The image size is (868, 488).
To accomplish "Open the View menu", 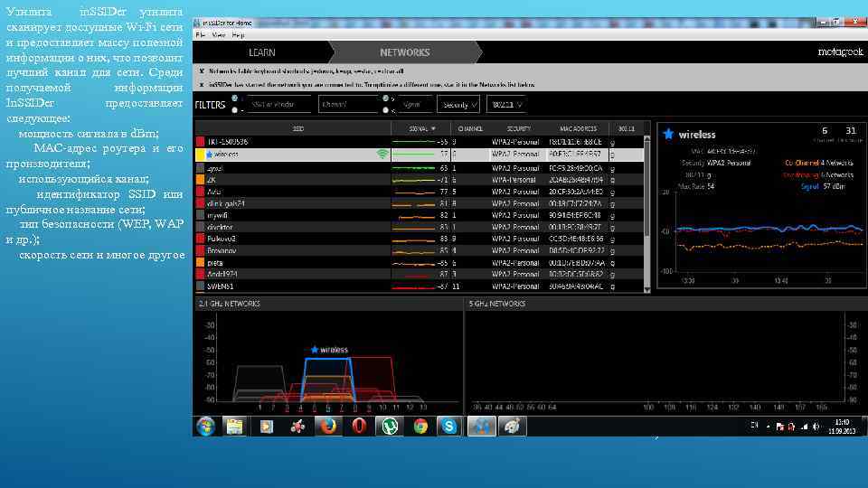I will 219,35.
